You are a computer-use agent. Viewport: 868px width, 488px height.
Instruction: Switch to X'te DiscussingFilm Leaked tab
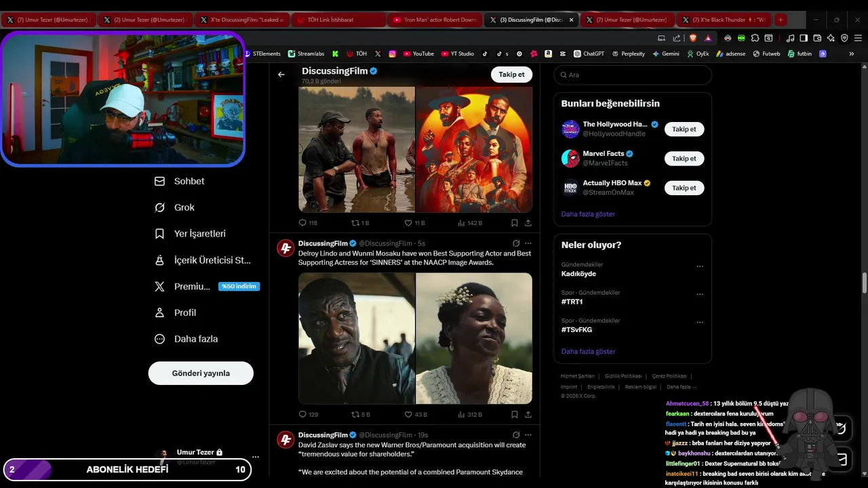point(241,20)
